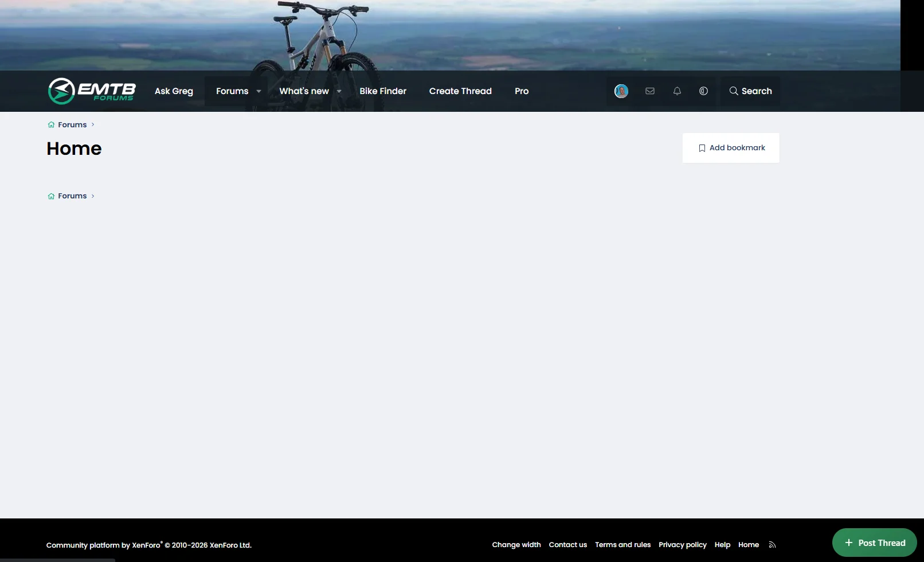
Task: Open the user avatar account menu
Action: click(621, 91)
